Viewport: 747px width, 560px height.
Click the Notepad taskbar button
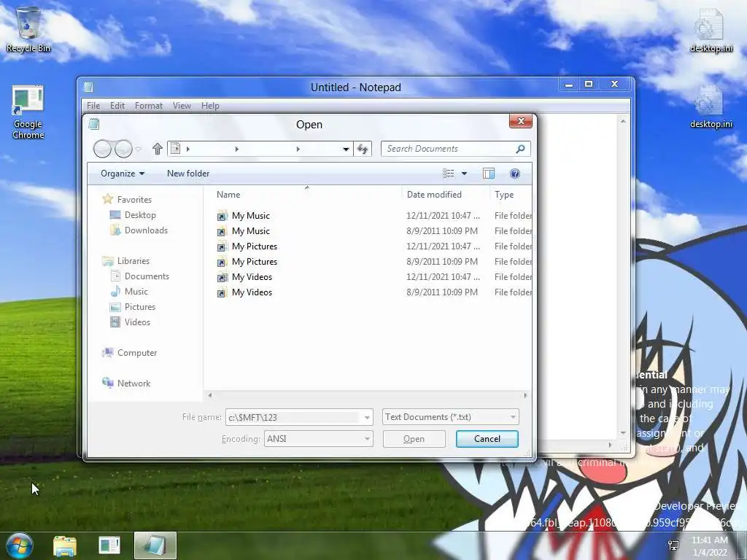(155, 545)
